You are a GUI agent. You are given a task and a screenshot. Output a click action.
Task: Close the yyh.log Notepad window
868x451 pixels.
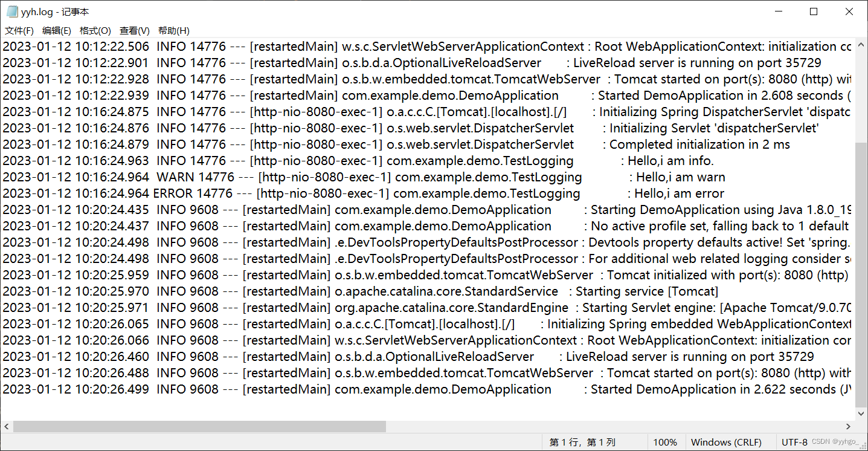point(849,11)
